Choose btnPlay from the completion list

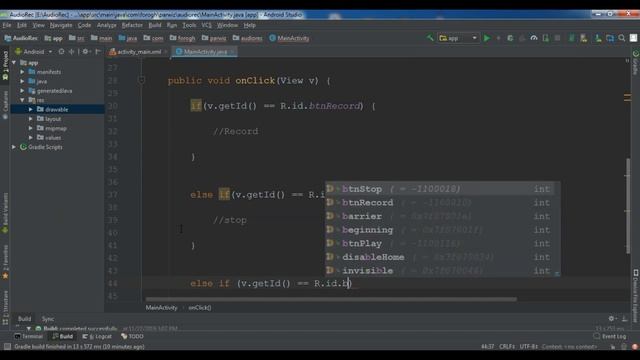pyautogui.click(x=443, y=243)
